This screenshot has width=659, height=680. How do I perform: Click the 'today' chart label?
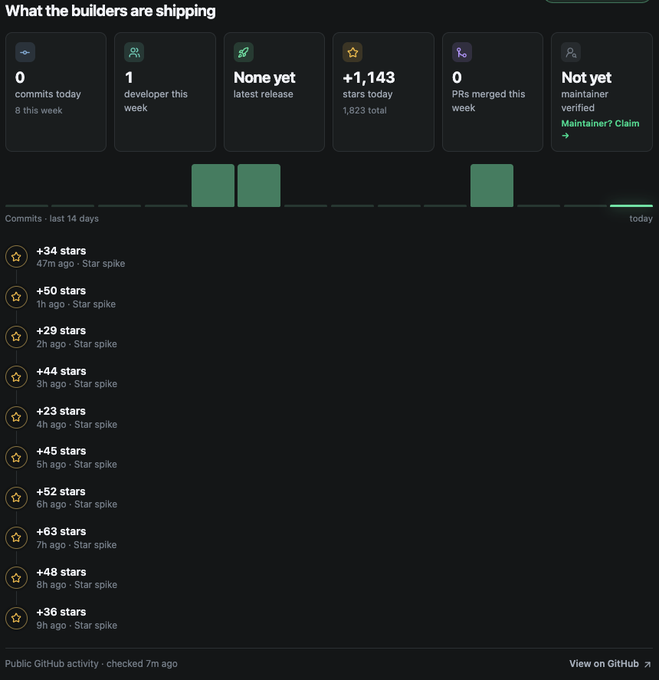point(641,219)
